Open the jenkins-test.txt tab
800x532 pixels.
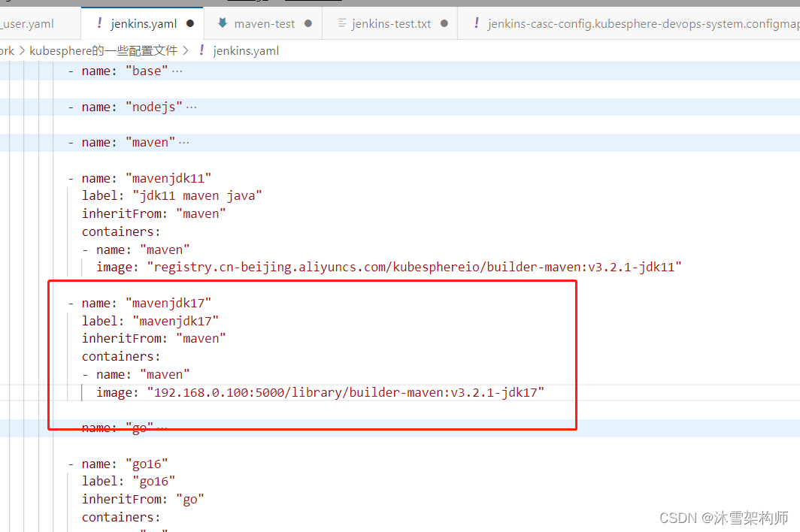coord(389,23)
